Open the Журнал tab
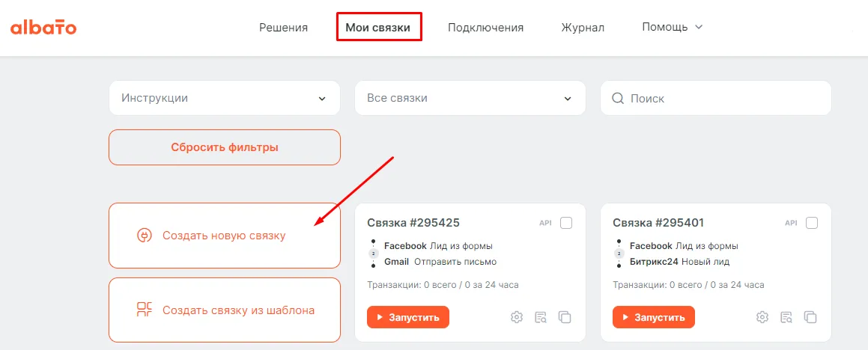 click(x=583, y=28)
